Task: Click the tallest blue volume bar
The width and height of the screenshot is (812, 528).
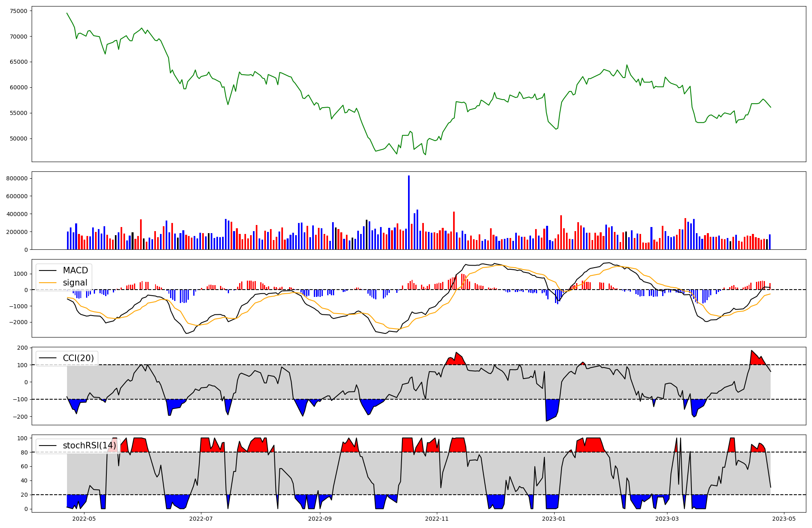Action: click(x=409, y=212)
